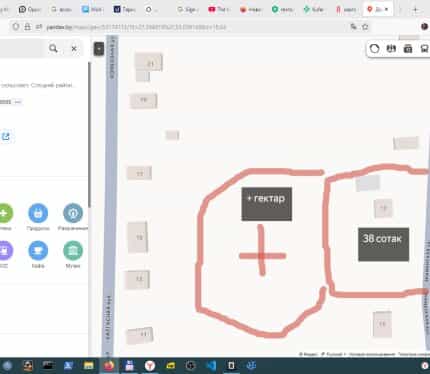430x374 pixels.
Task: Open Visual Studio Code from the taskbar
Action: (211, 366)
